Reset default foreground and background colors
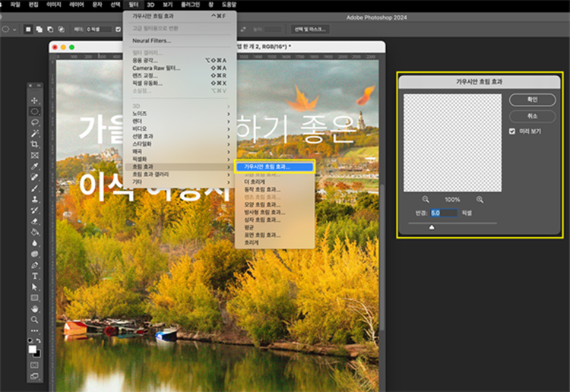 click(x=30, y=341)
